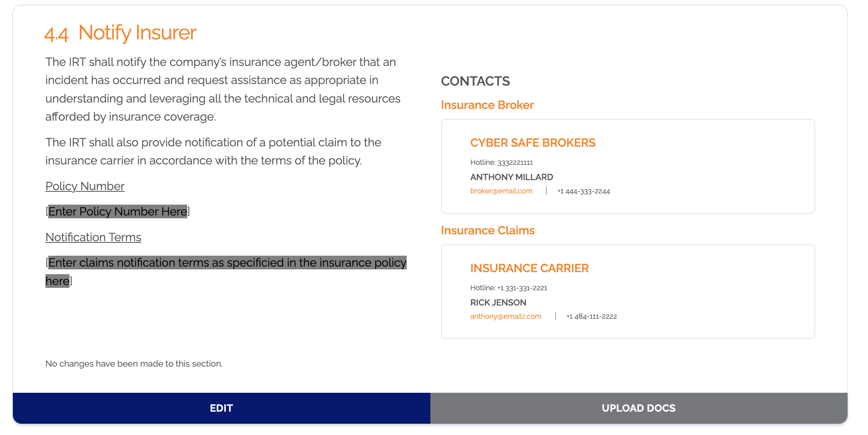The width and height of the screenshot is (868, 435).
Task: Click the UPLOAD DOCS button
Action: point(639,408)
